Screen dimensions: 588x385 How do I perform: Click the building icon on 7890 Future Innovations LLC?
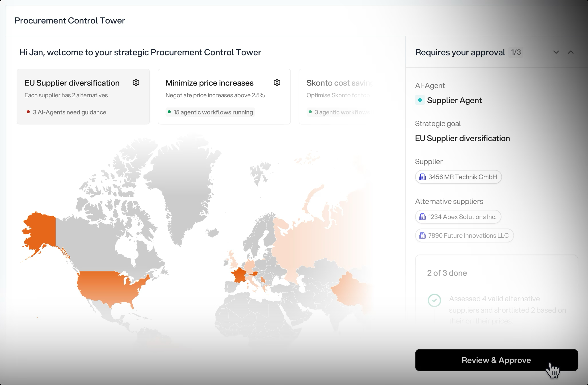(x=422, y=235)
